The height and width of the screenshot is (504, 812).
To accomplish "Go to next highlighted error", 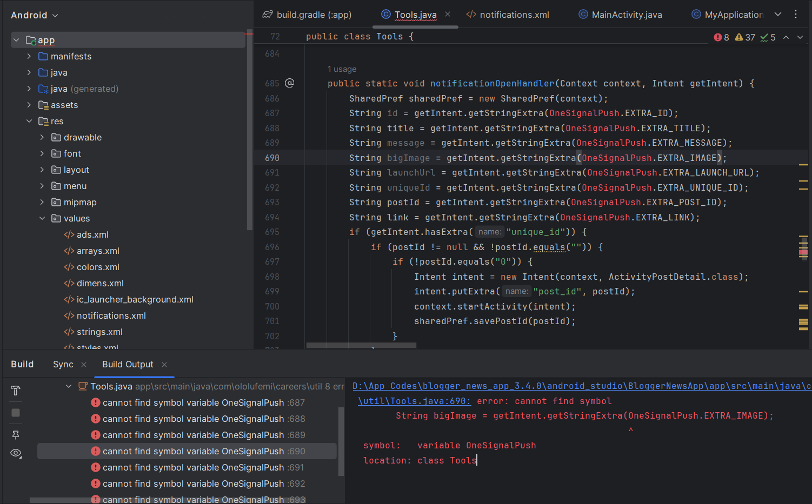I will (x=800, y=37).
